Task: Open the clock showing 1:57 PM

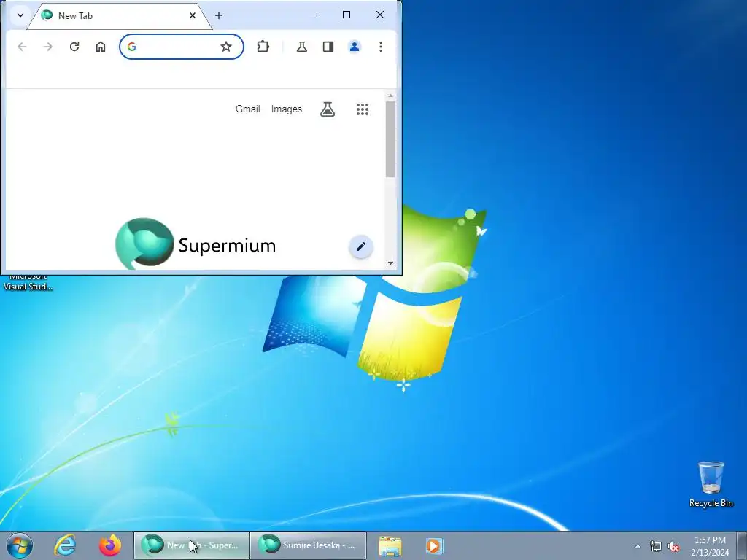Action: [x=711, y=546]
